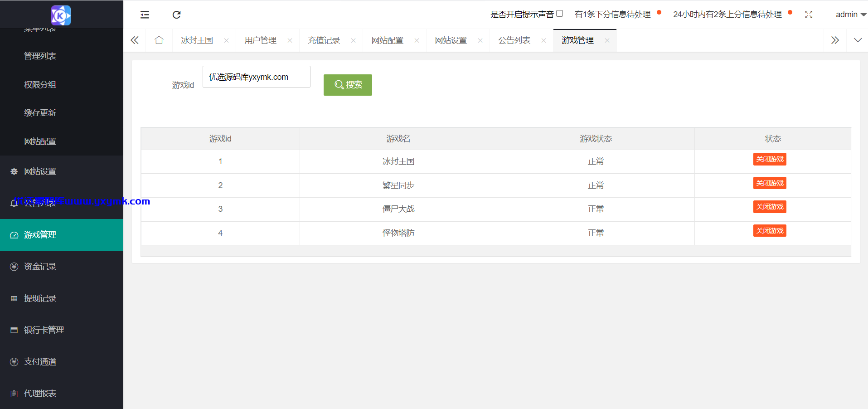Click 关闭游戏 for 繁星同步

tap(770, 183)
